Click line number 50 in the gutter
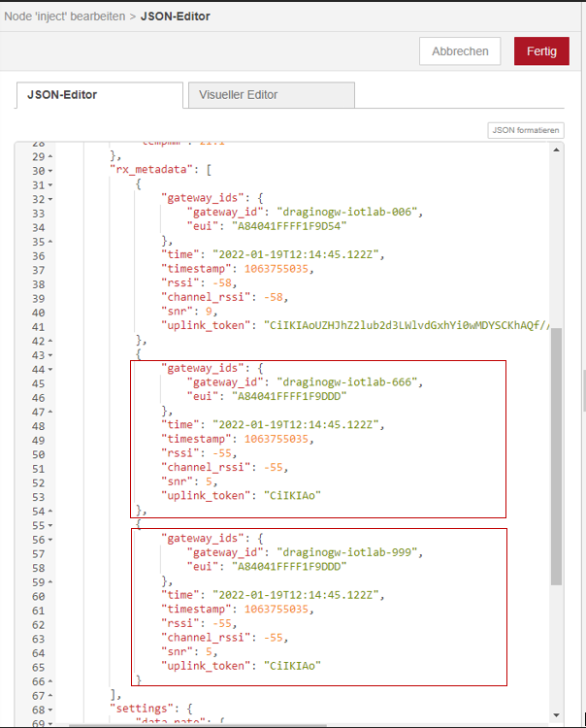The height and width of the screenshot is (728, 586). (38, 454)
